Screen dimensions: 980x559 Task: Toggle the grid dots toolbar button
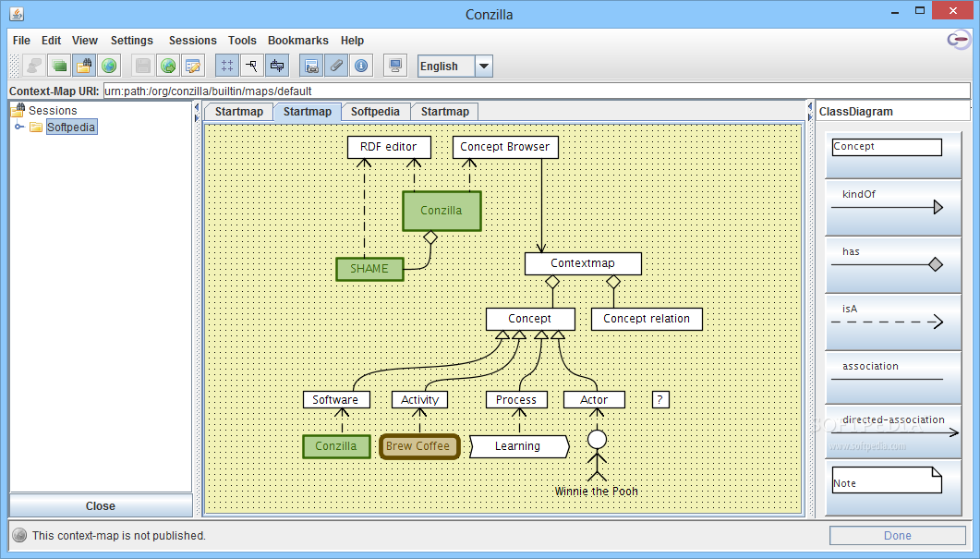tap(227, 66)
